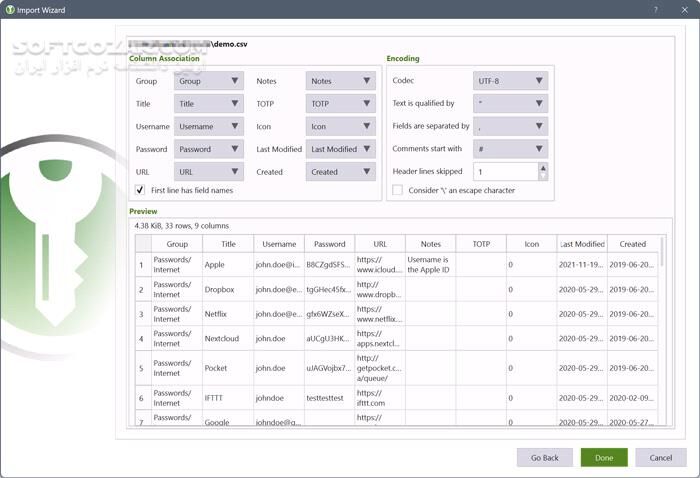Image resolution: width=700 pixels, height=478 pixels.
Task: Click the Username column header in preview
Action: point(278,244)
